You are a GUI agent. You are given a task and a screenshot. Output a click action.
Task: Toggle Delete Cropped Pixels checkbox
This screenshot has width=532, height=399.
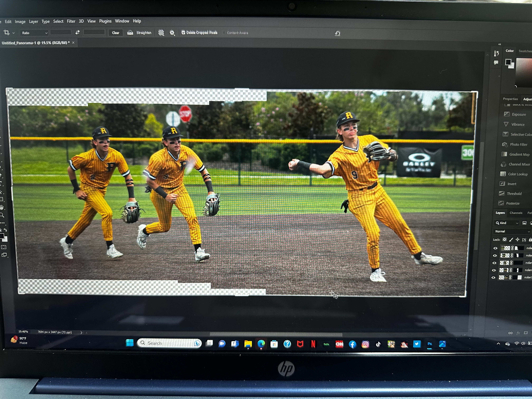(183, 33)
